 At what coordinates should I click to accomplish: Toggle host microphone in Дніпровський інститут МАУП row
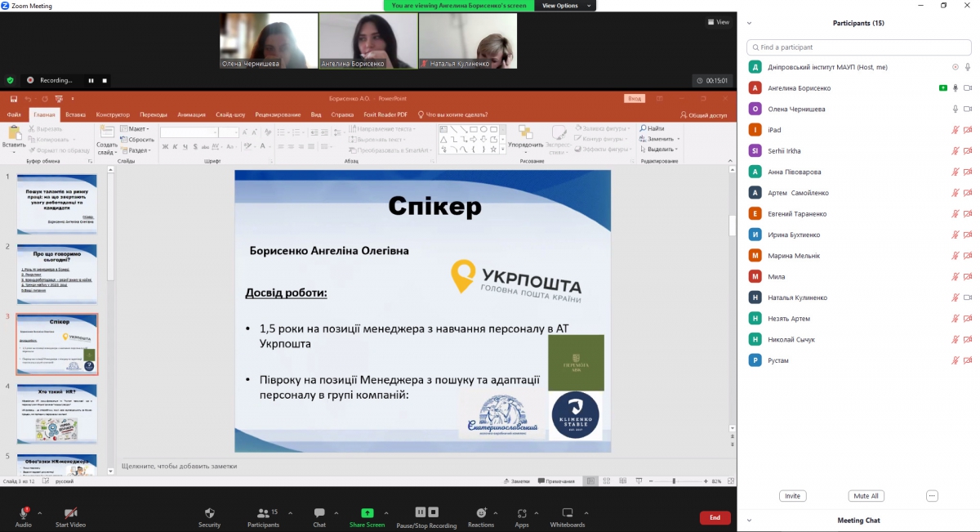(x=968, y=67)
